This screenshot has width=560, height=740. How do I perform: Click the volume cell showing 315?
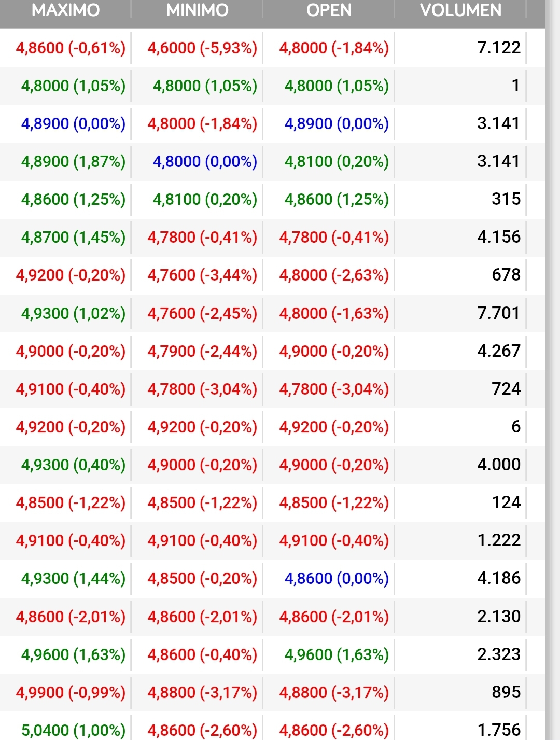click(x=506, y=199)
